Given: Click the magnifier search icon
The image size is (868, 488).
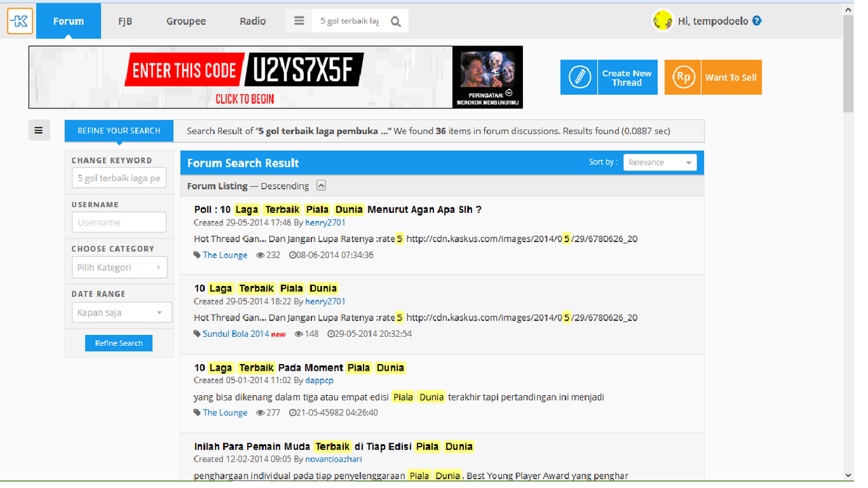Looking at the screenshot, I should [396, 22].
